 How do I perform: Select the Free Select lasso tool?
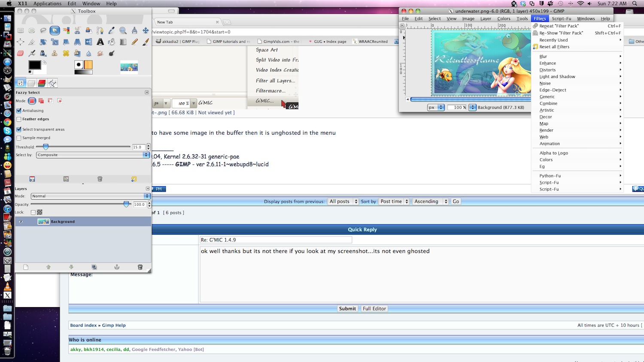coord(43,30)
